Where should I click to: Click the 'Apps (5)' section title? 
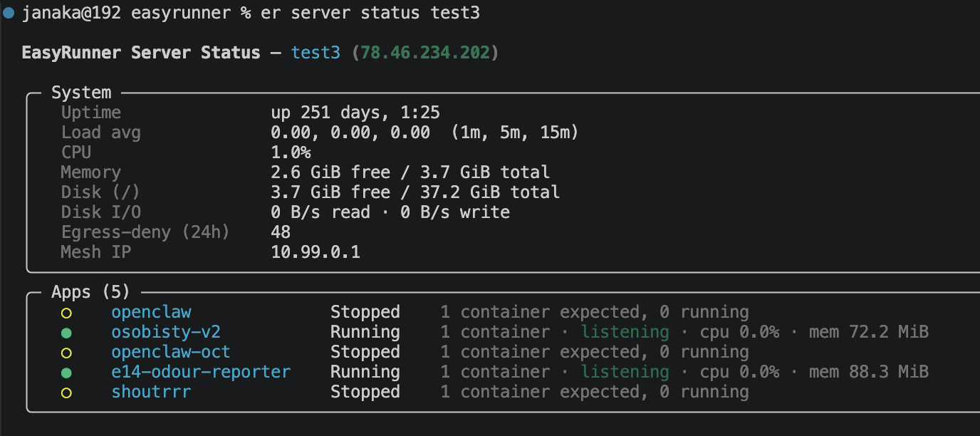click(91, 292)
